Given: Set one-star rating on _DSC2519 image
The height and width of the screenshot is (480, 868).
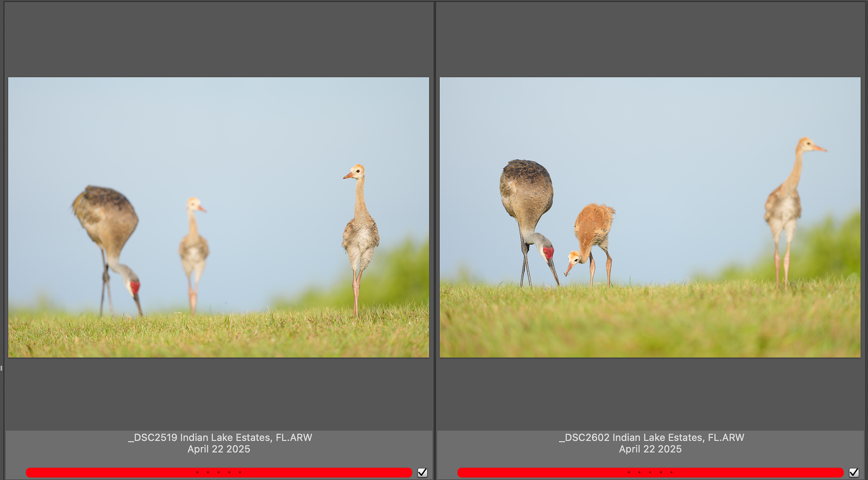Looking at the screenshot, I should point(198,472).
